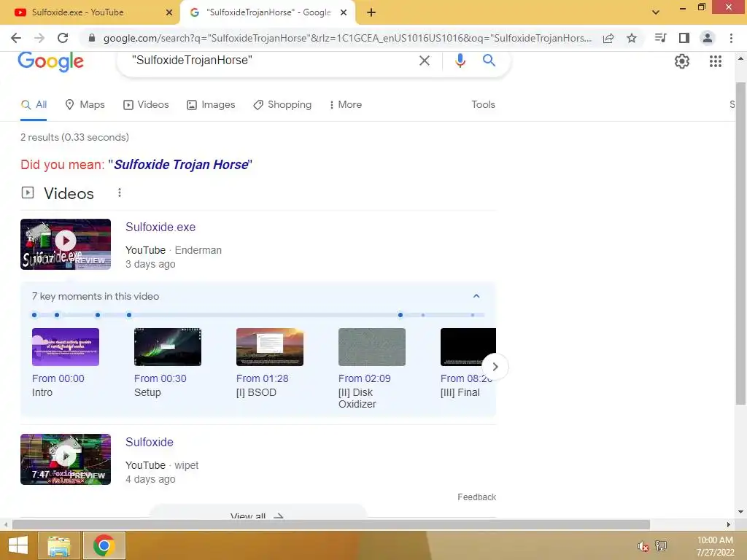Jump to the Intro moment thumbnail
The width and height of the screenshot is (747, 560).
pyautogui.click(x=66, y=347)
